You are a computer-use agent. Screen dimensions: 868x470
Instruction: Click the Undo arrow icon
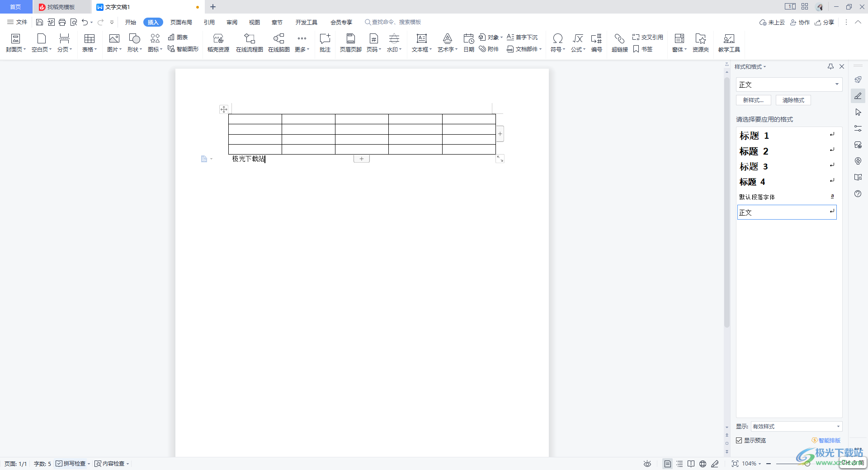click(85, 22)
